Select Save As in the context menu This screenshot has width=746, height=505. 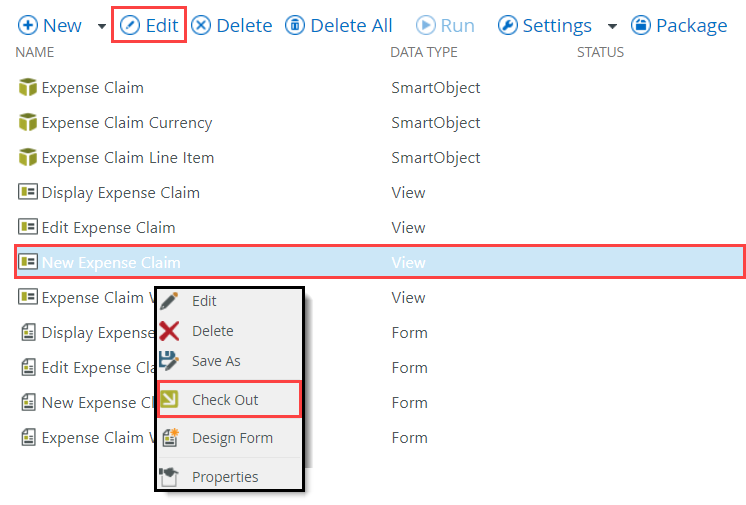[x=216, y=361]
